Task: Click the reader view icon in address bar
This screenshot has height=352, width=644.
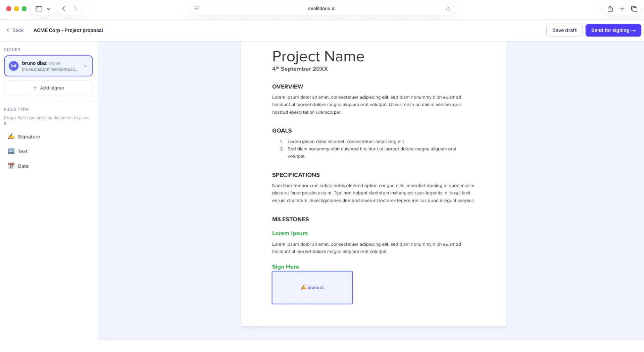Action: click(x=197, y=9)
